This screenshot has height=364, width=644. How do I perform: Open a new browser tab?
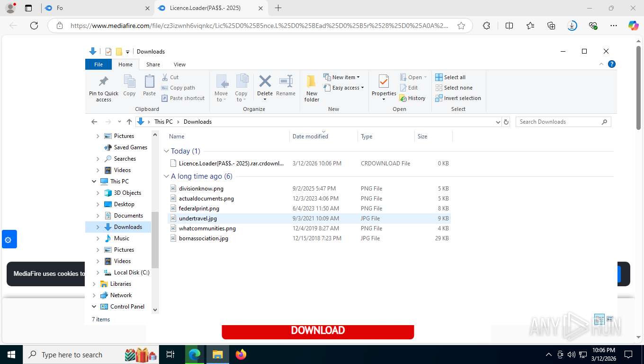pos(278,8)
